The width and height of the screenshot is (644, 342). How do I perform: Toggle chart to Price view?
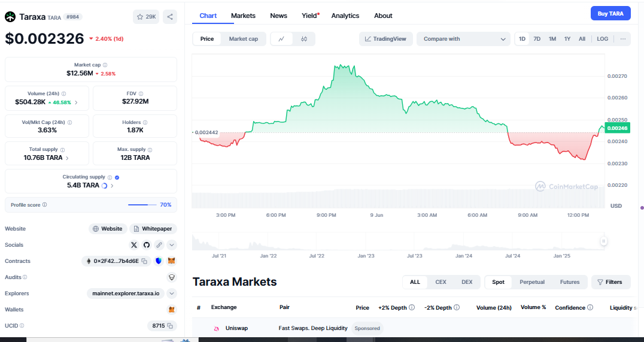[x=207, y=39]
